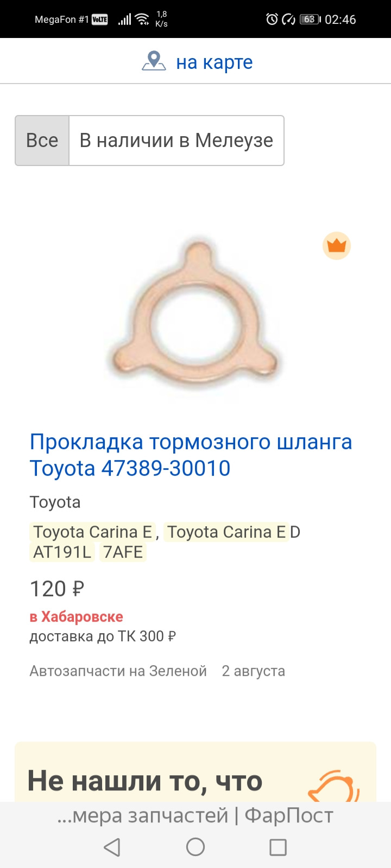Image resolution: width=391 pixels, height=868 pixels.
Task: Open recent apps square icon
Action: pyautogui.click(x=278, y=847)
